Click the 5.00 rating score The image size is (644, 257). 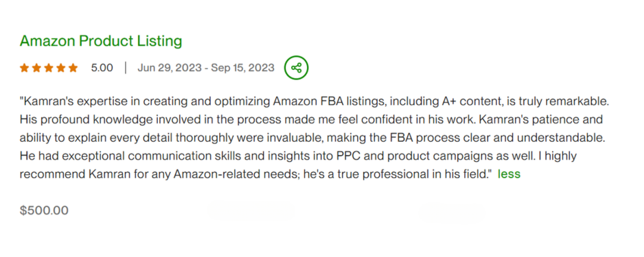(102, 68)
